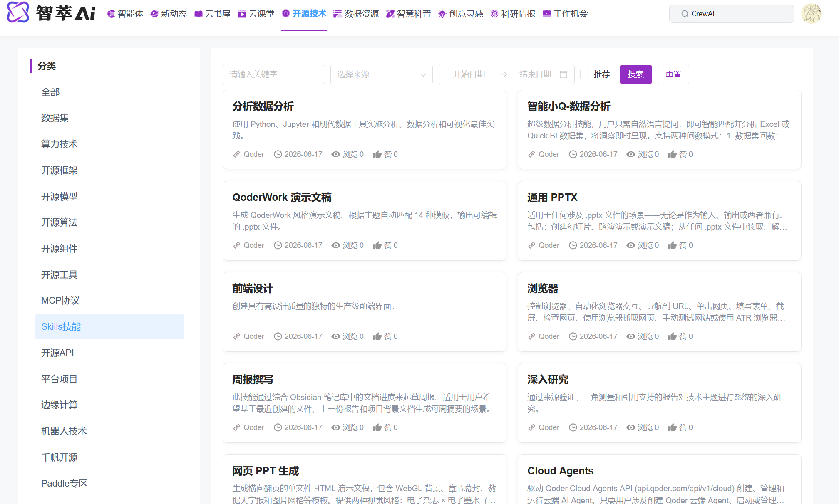Click the 请输入关键字 keyword field
Viewport: 839px width, 504px height.
(274, 74)
